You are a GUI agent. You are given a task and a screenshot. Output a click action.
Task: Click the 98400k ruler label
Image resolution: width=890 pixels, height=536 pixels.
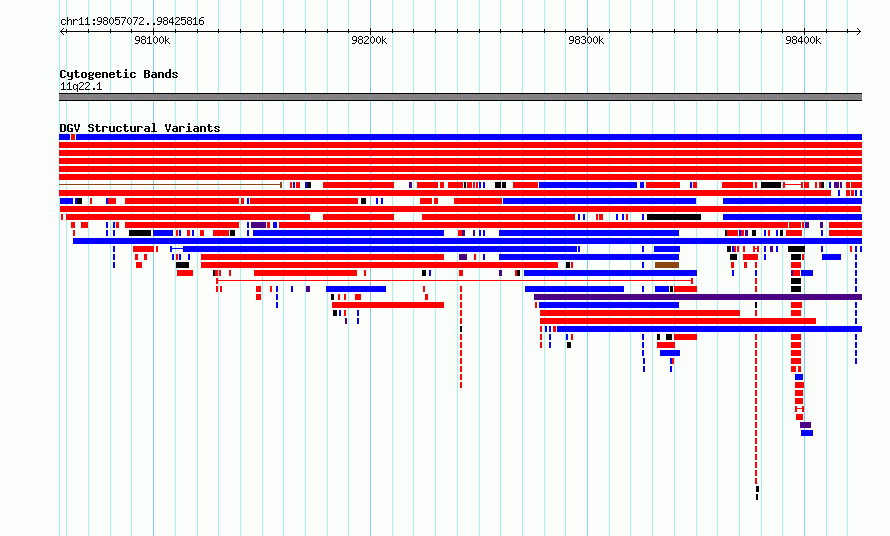pos(803,40)
